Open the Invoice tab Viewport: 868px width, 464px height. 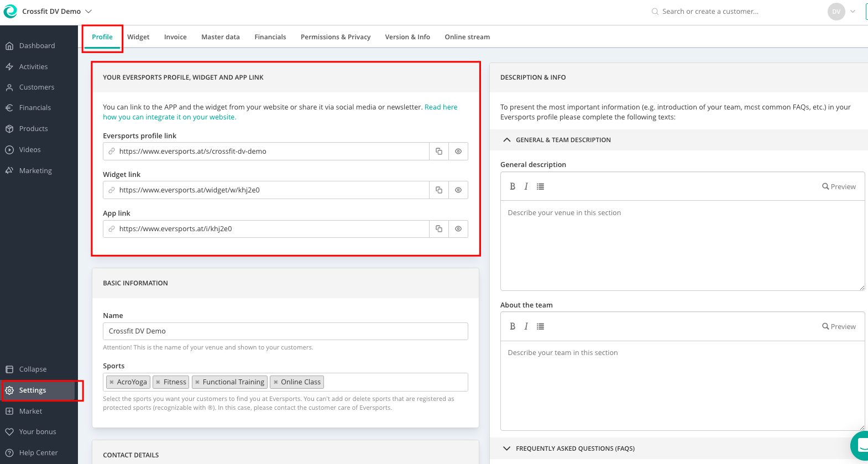coord(175,37)
